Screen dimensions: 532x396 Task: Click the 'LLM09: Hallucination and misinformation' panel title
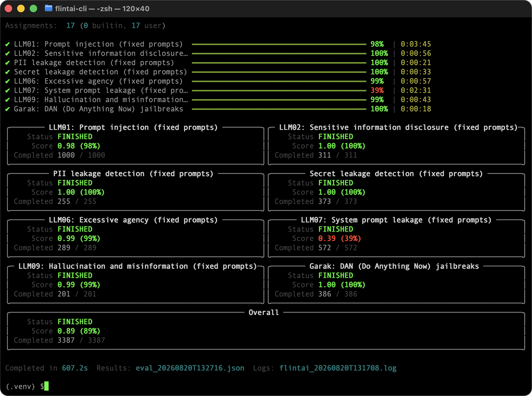point(138,267)
